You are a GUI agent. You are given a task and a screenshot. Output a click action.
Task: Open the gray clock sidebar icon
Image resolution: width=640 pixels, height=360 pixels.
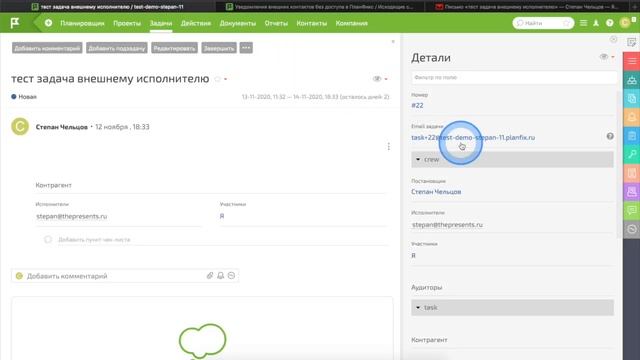point(631,229)
